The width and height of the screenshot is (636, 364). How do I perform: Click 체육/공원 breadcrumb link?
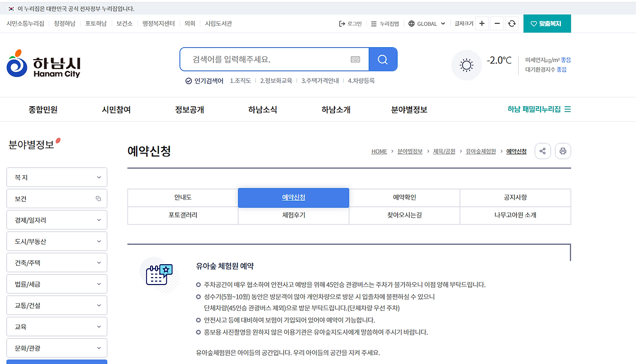[x=444, y=151]
